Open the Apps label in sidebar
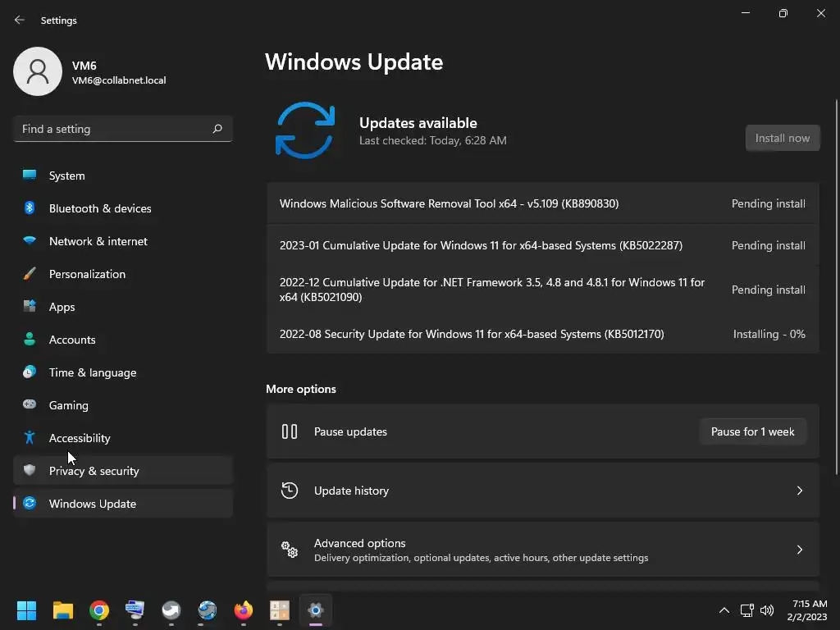The image size is (840, 630). click(62, 307)
